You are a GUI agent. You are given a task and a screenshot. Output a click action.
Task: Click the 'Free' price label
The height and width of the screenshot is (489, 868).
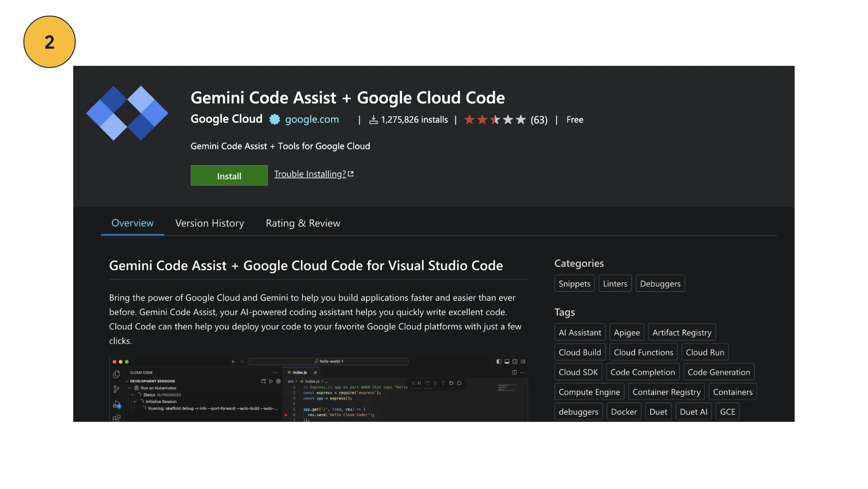pos(575,120)
